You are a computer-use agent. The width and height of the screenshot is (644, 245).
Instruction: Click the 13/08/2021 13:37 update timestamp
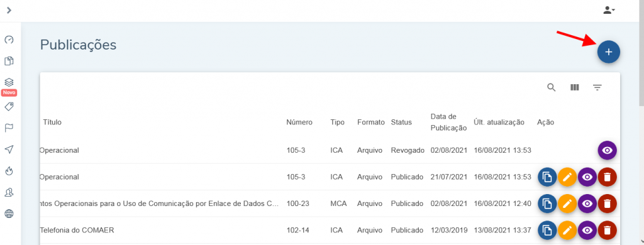click(502, 230)
